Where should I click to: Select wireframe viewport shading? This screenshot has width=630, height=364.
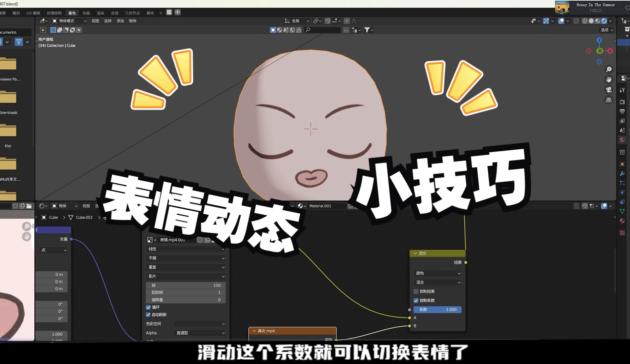(585, 21)
